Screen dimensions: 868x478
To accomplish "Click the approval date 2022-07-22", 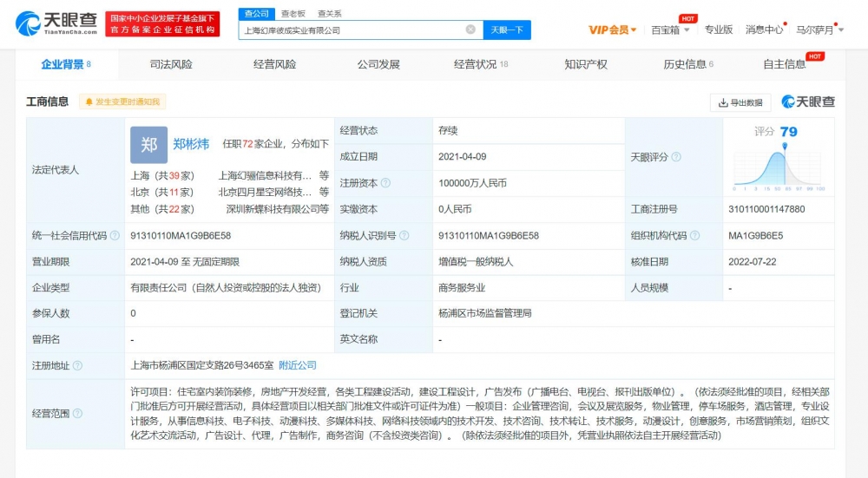I will 753,262.
